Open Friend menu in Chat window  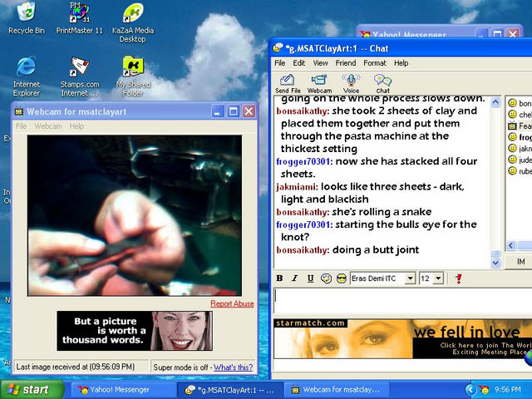pos(346,63)
